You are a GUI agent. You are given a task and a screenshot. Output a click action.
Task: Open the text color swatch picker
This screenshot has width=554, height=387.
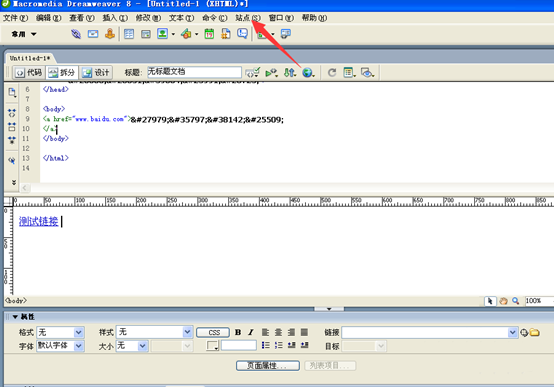(213, 345)
